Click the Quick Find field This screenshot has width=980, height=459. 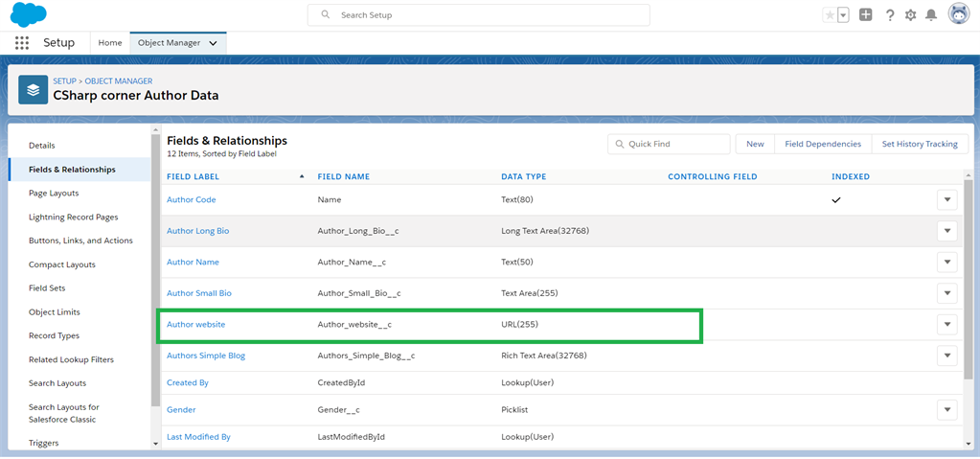tap(669, 144)
